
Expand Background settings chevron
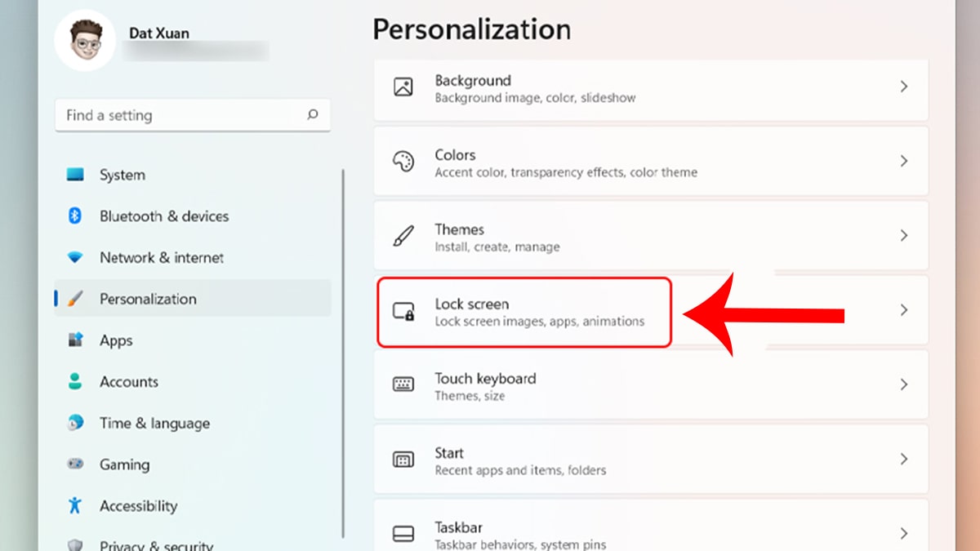pyautogui.click(x=903, y=87)
